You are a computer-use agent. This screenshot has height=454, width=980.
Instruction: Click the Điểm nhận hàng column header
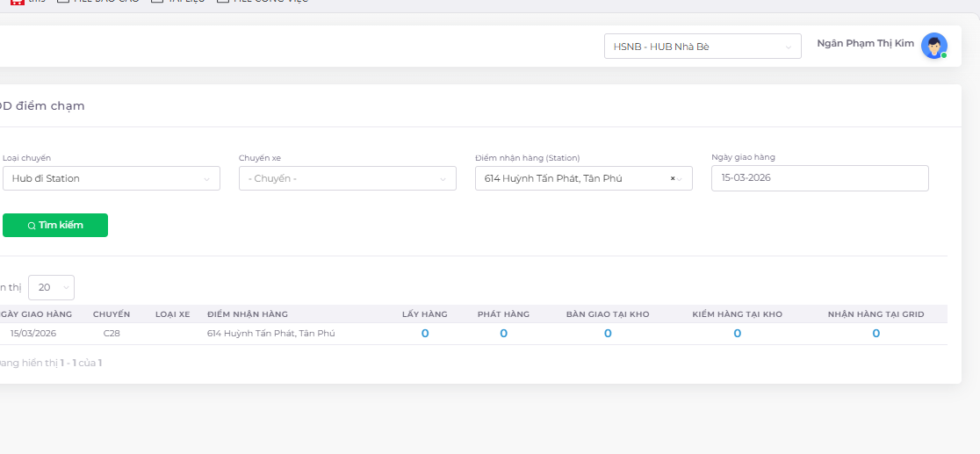tap(248, 314)
